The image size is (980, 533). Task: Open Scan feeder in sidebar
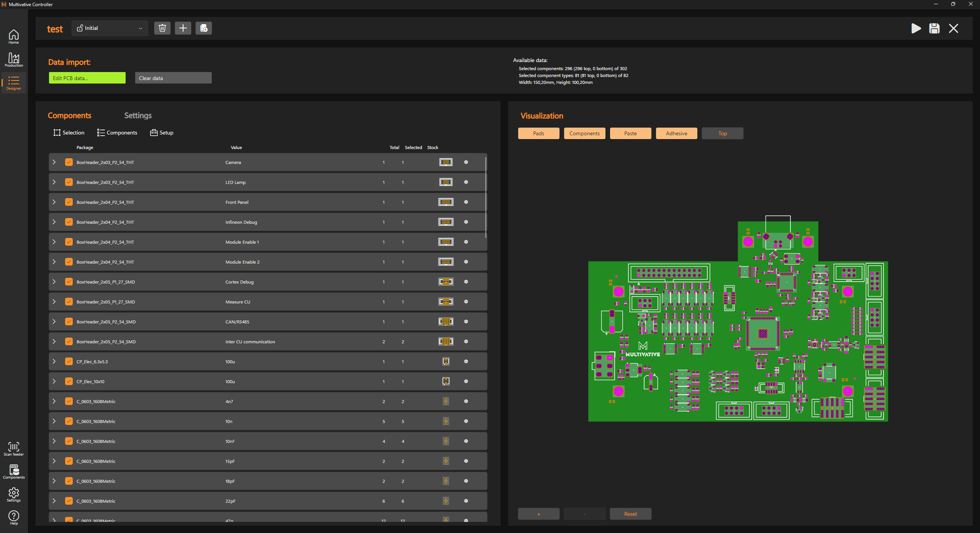click(x=14, y=449)
